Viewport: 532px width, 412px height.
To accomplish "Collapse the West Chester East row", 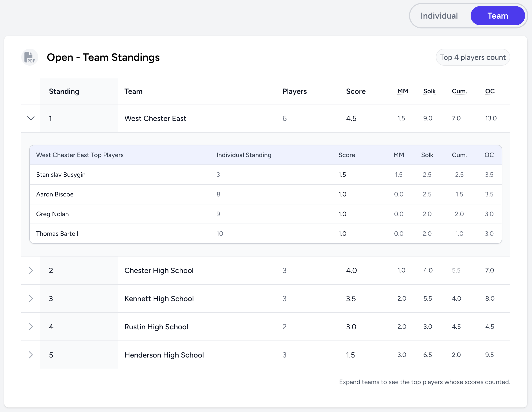I will tap(31, 118).
